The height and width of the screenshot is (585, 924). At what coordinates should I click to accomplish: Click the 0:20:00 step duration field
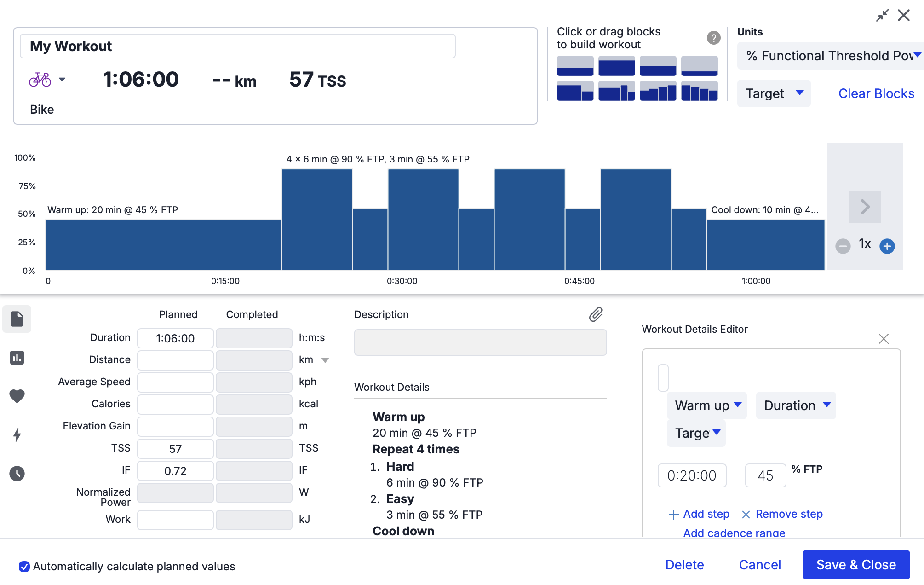[692, 475]
